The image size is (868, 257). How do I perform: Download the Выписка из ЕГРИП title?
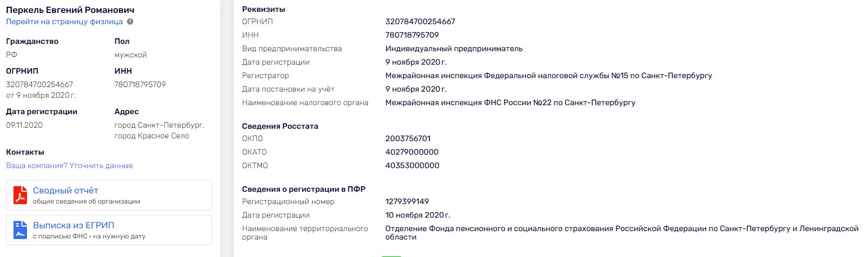pos(73,226)
